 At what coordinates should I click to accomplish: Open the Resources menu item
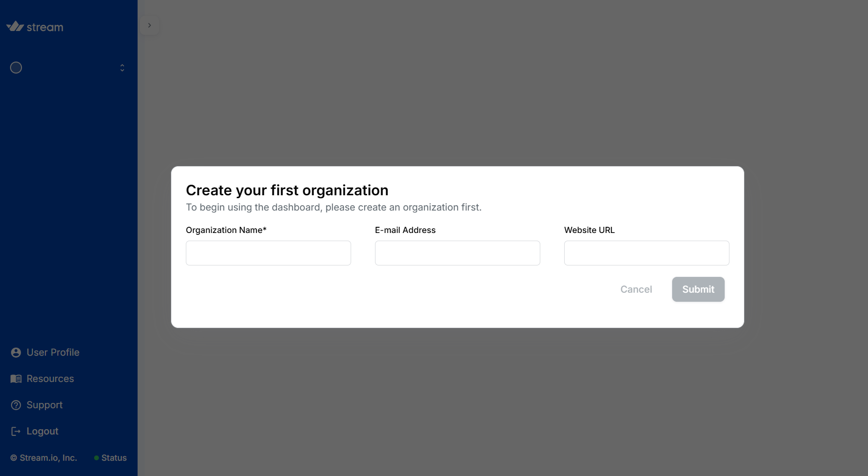click(x=50, y=379)
